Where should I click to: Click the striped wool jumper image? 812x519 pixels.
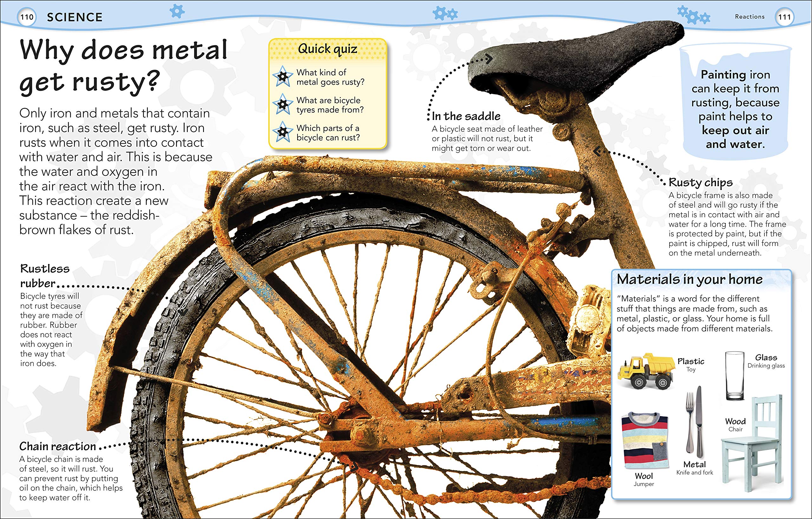[x=645, y=439]
